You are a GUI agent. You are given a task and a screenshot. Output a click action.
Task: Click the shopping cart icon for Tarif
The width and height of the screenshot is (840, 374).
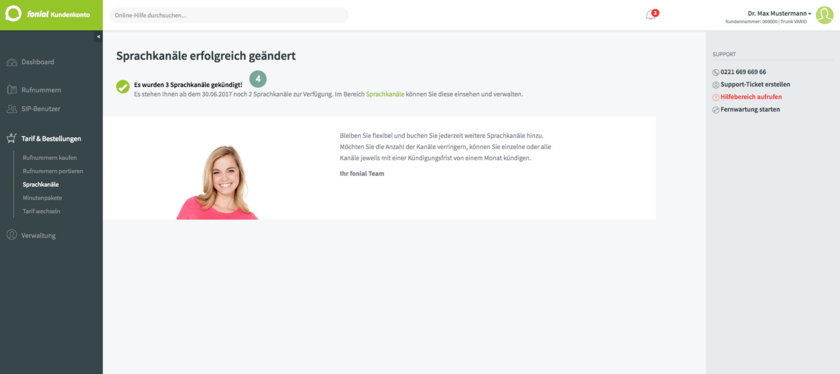(12, 138)
